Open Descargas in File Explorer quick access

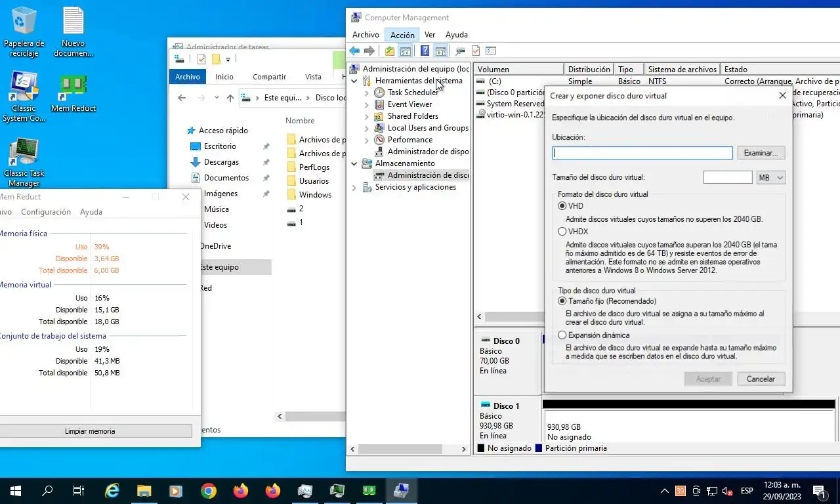(x=221, y=162)
